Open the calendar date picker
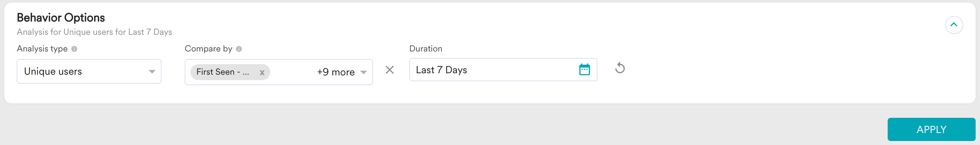This screenshot has width=980, height=145. 585,70
